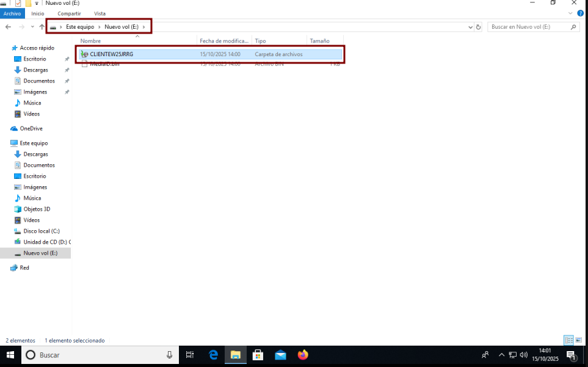This screenshot has height=367, width=588.
Task: Open the Archivo ribbon tab
Action: (12, 13)
